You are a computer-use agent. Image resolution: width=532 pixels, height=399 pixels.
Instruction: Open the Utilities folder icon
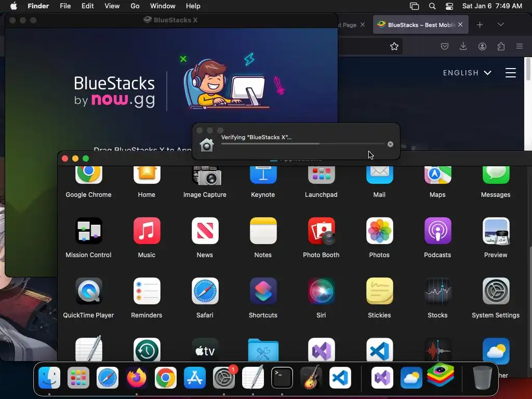click(263, 350)
